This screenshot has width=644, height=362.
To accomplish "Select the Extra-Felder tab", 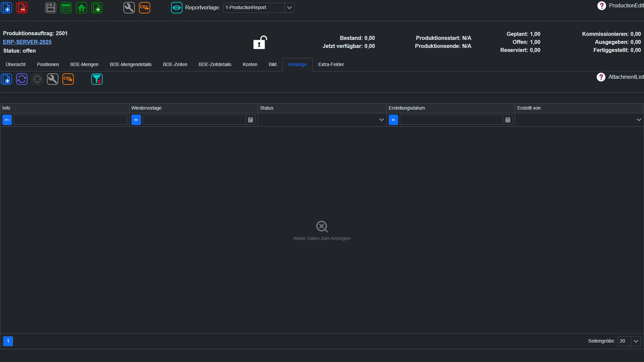I will coord(331,64).
